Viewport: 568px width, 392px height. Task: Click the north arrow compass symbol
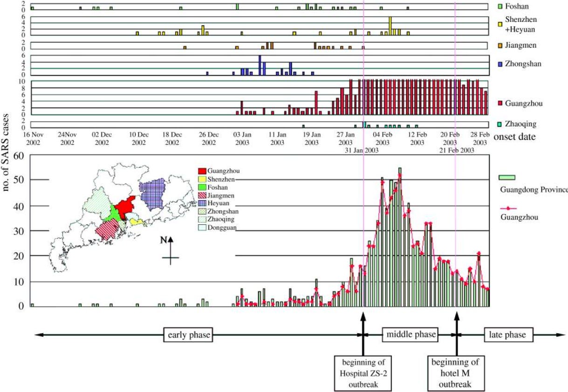tap(171, 251)
